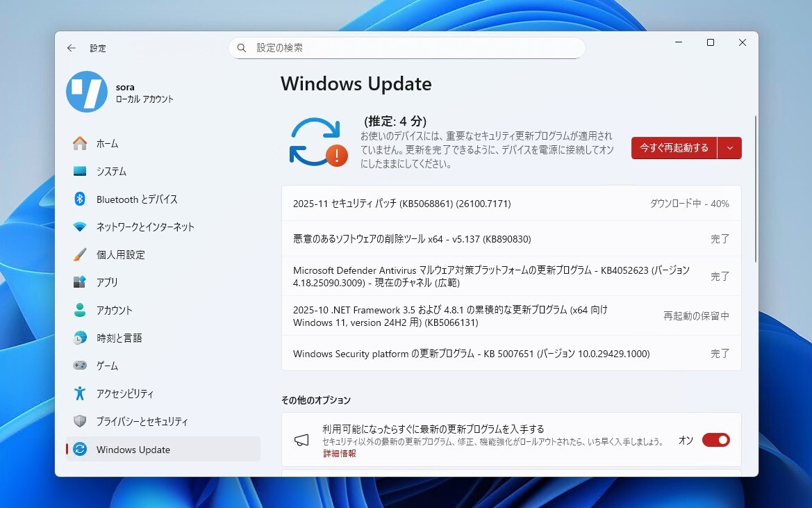Click the Windows Update sync icon in sidebar
The height and width of the screenshot is (508, 812).
(x=80, y=449)
